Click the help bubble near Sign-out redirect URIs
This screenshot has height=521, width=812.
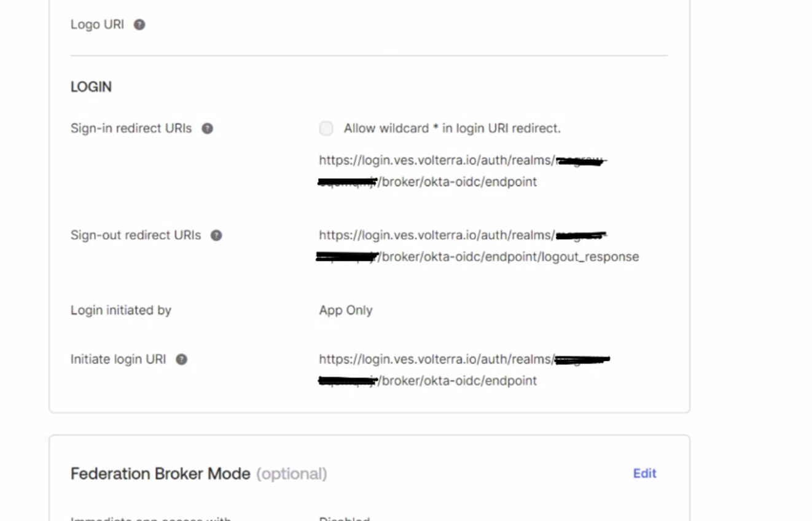pos(216,235)
